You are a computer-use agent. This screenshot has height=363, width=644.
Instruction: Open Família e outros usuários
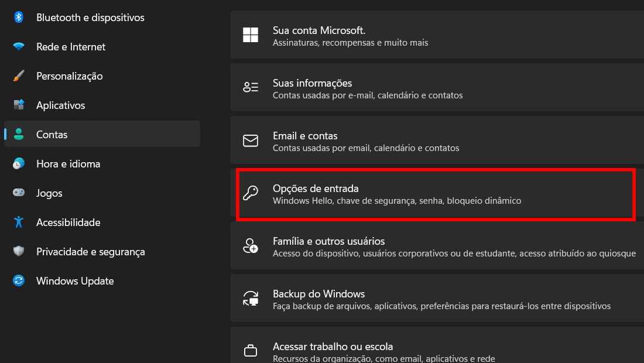click(437, 245)
